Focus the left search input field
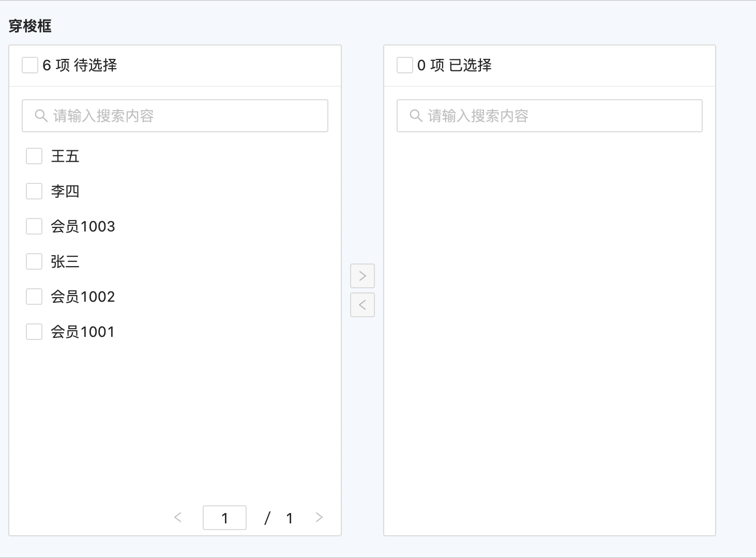Screen dimensions: 756x558 pyautogui.click(x=186, y=116)
